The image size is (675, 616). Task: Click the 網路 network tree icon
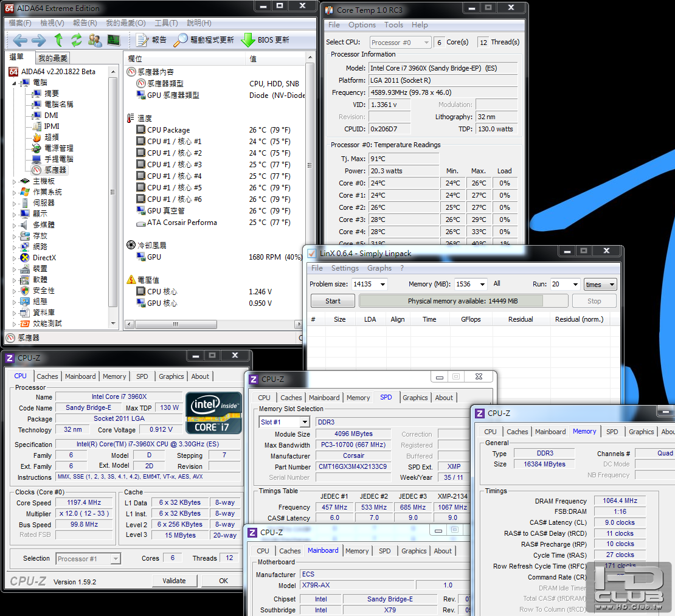pos(25,247)
